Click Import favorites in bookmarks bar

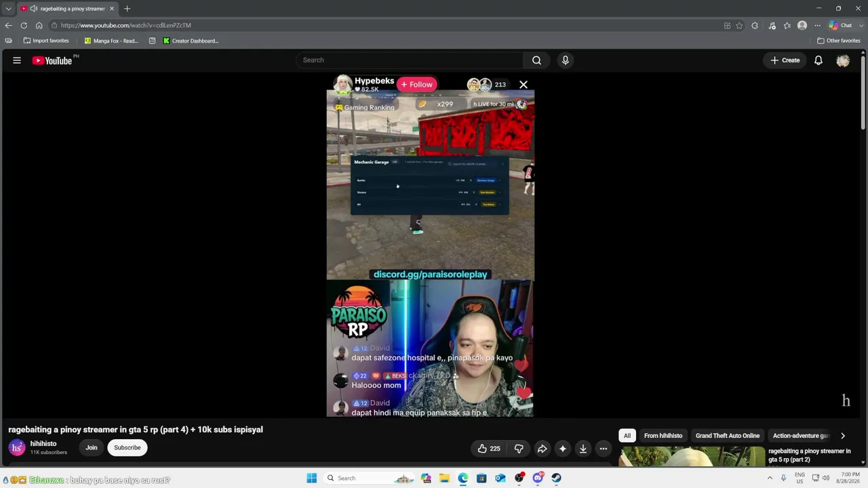46,41
